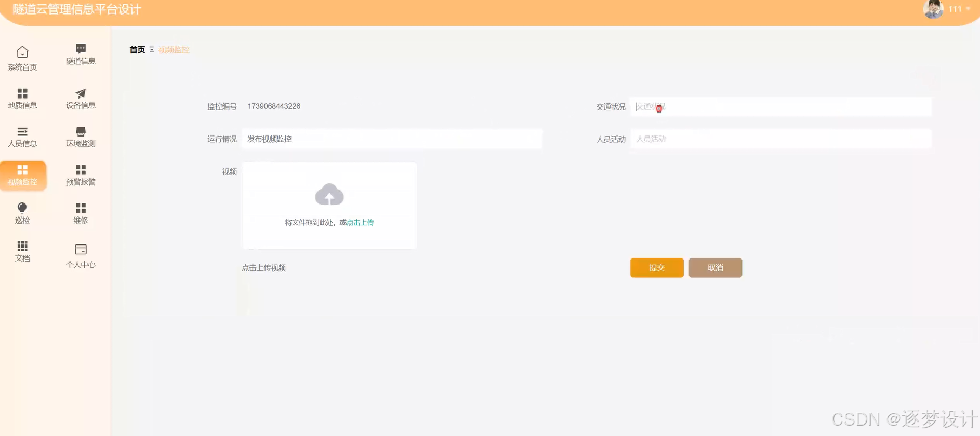The height and width of the screenshot is (436, 980).
Task: Click the 人员信息 menu label
Action: (x=22, y=144)
